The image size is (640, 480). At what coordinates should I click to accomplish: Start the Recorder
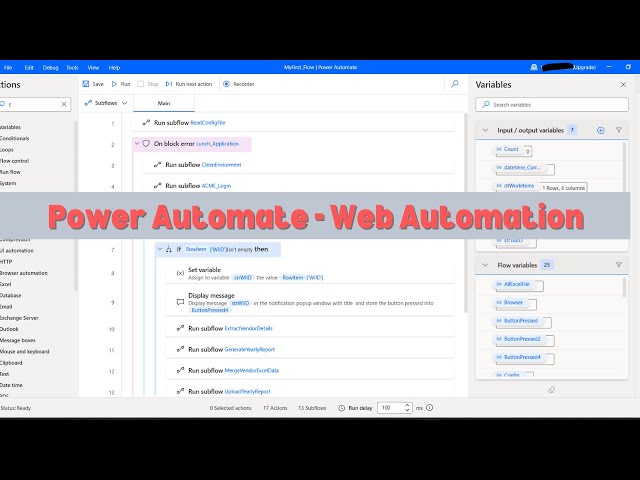pyautogui.click(x=239, y=84)
